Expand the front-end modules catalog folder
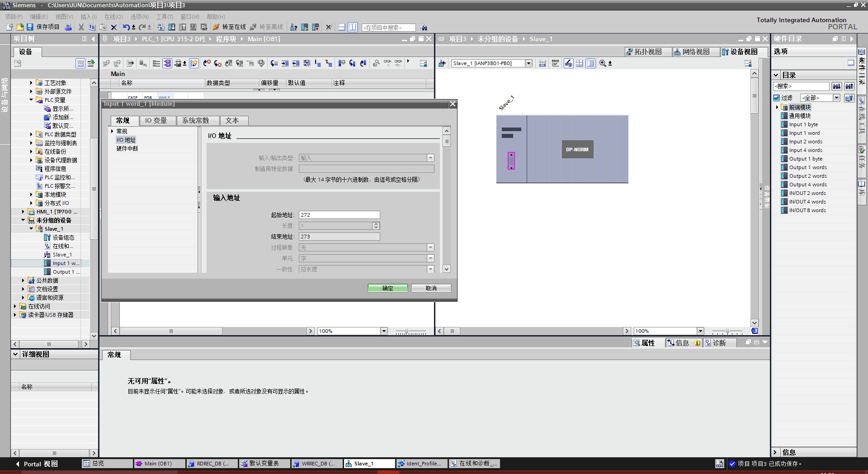The height and width of the screenshot is (474, 868). [x=777, y=107]
